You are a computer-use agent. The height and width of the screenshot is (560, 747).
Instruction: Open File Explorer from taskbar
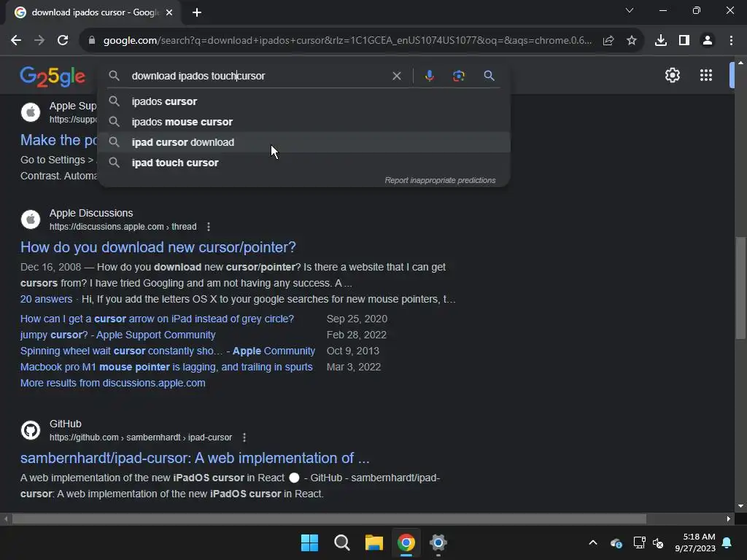pyautogui.click(x=374, y=542)
